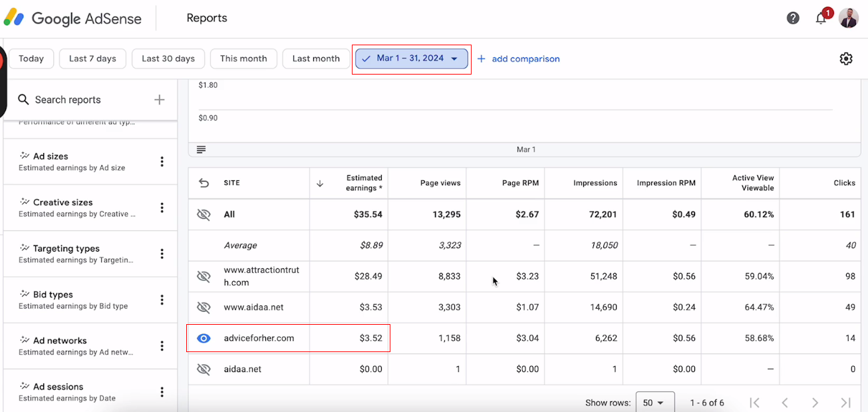
Task: Show www.aidaa.net on the chart
Action: [204, 308]
